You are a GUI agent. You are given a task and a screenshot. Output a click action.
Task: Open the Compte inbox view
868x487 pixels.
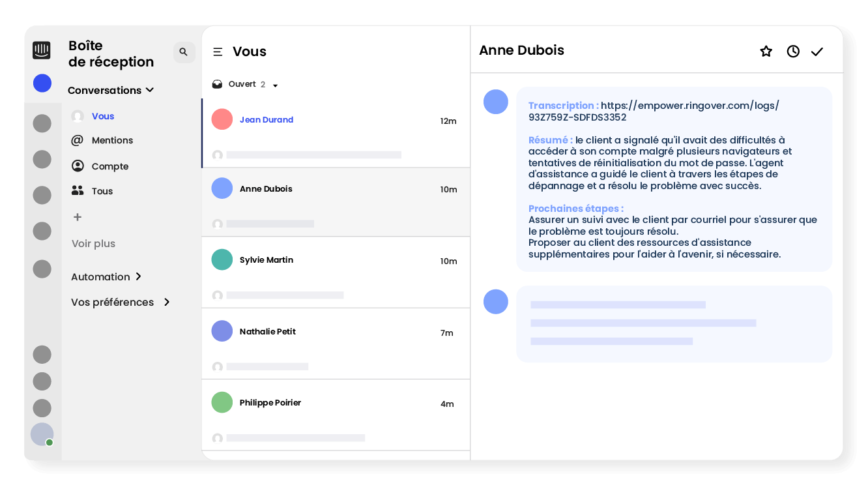point(109,166)
